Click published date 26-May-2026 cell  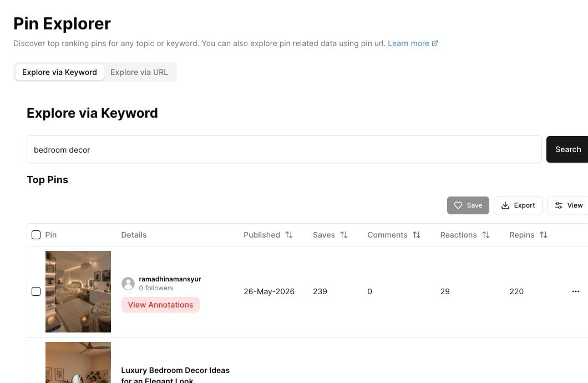tap(269, 291)
